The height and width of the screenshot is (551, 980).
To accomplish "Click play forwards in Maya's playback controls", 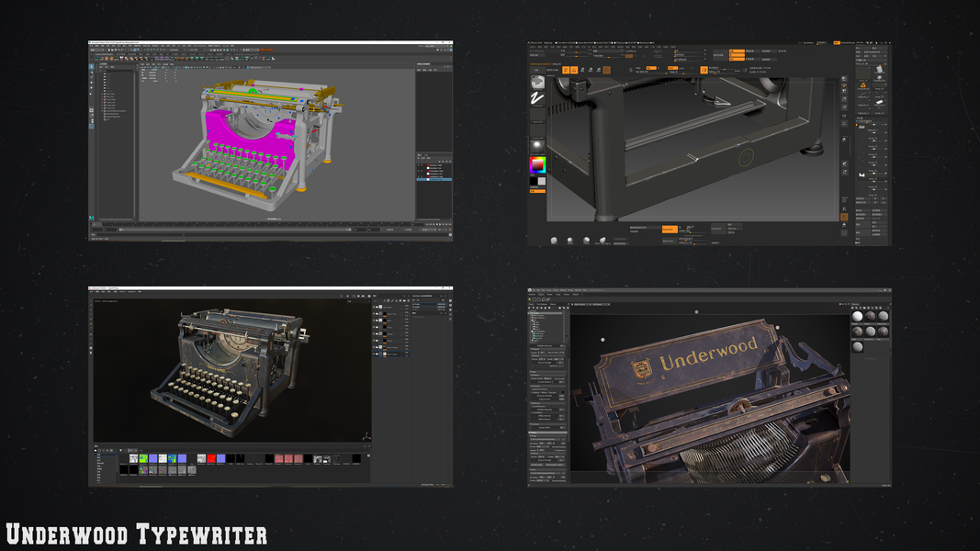I will (x=441, y=224).
